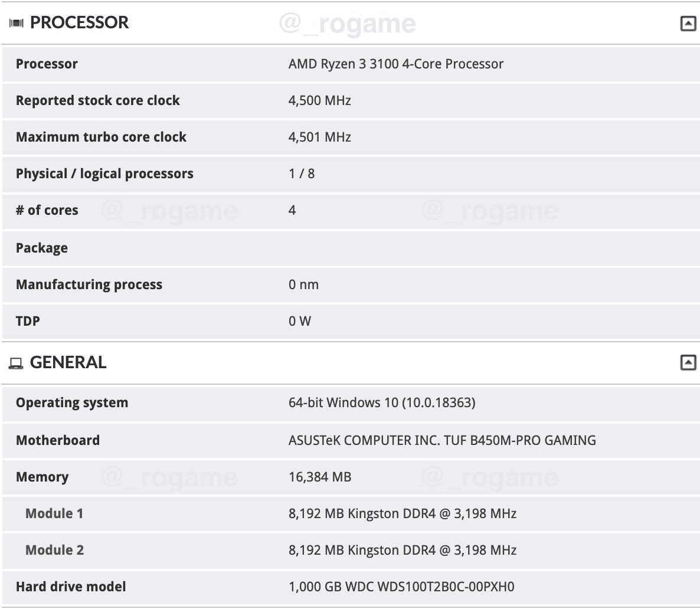The width and height of the screenshot is (700, 609).
Task: Select the PROCESSOR section heading
Action: [79, 22]
